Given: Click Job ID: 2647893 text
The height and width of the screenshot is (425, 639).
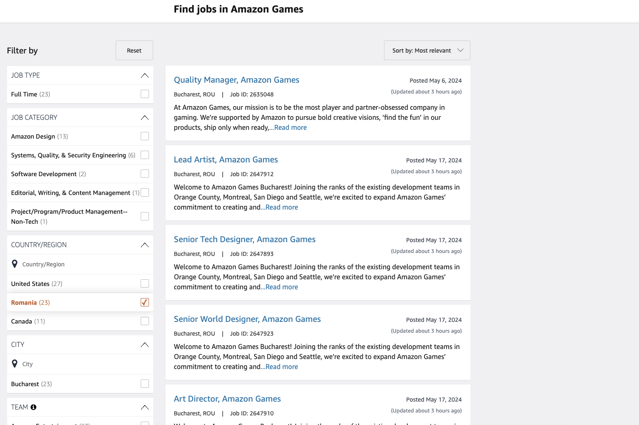Looking at the screenshot, I should (x=252, y=254).
